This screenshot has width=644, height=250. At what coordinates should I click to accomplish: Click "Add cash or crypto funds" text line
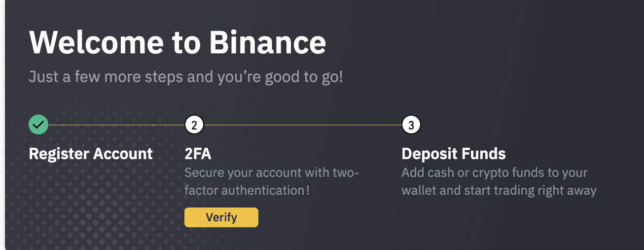pos(494,173)
